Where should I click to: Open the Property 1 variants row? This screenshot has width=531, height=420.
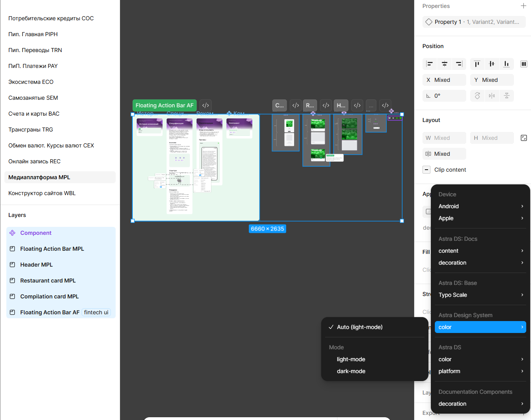pos(474,22)
